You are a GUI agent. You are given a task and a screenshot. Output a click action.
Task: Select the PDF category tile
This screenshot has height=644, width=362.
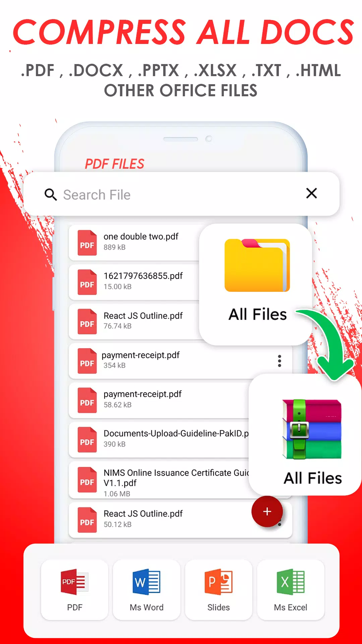(74, 590)
